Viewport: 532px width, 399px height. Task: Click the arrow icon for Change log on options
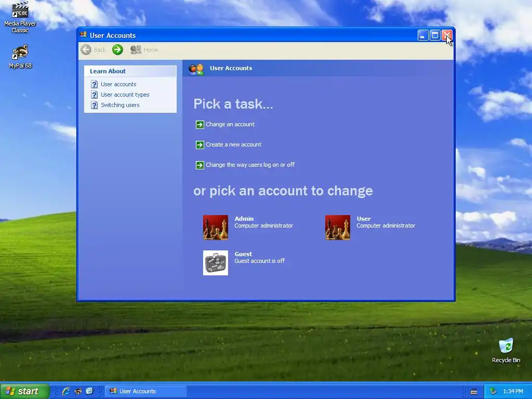pos(200,165)
